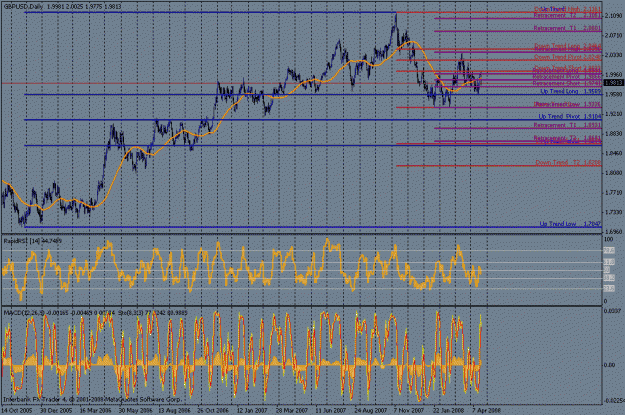This screenshot has width=625, height=415.
Task: Click the MACD scale bottom value -0.0225
Action: point(614,401)
